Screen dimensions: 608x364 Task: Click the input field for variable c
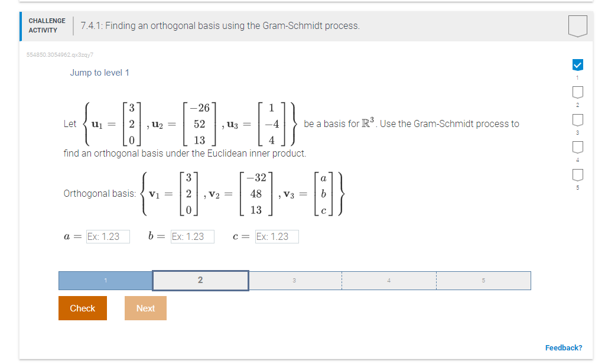(275, 236)
